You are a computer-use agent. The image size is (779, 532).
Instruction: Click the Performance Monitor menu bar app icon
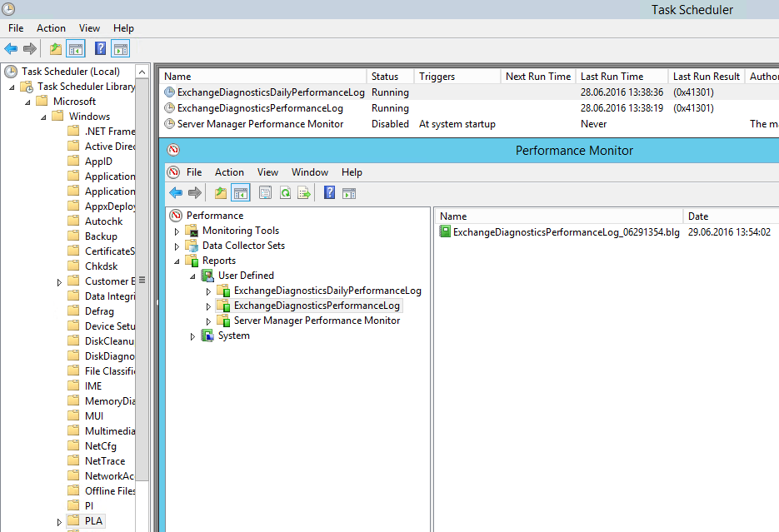(173, 172)
